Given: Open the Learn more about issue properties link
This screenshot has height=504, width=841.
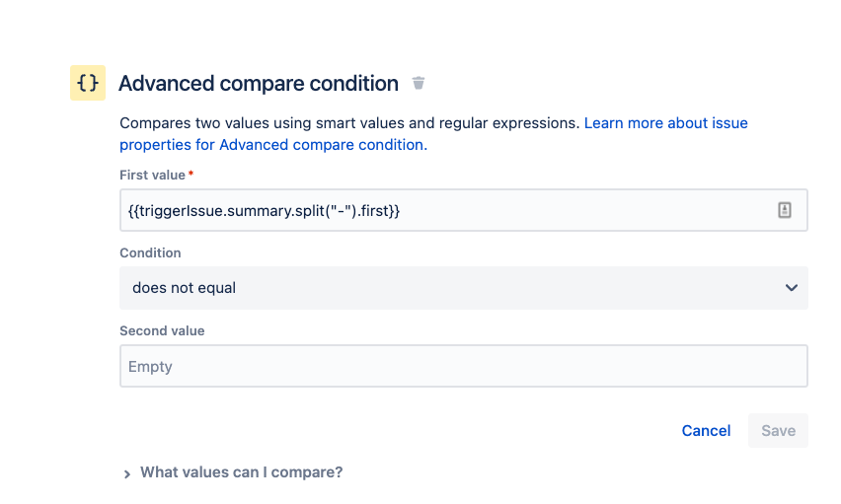Looking at the screenshot, I should pyautogui.click(x=666, y=123).
